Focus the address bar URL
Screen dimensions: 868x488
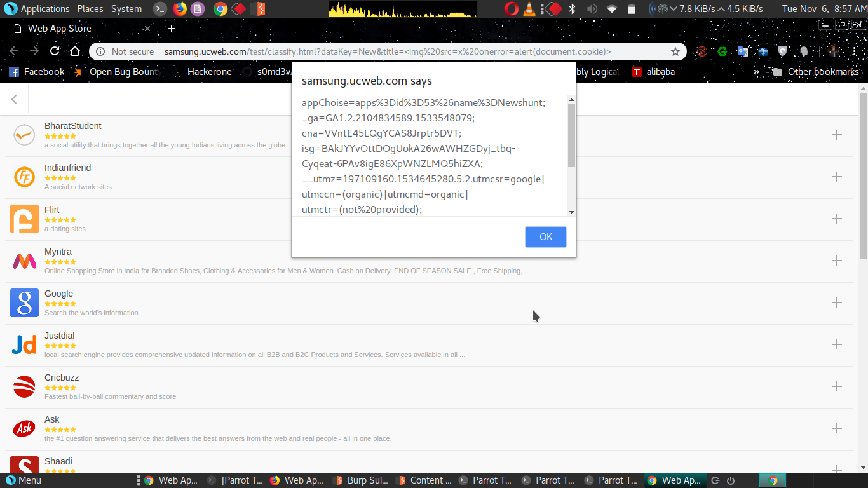pyautogui.click(x=388, y=51)
